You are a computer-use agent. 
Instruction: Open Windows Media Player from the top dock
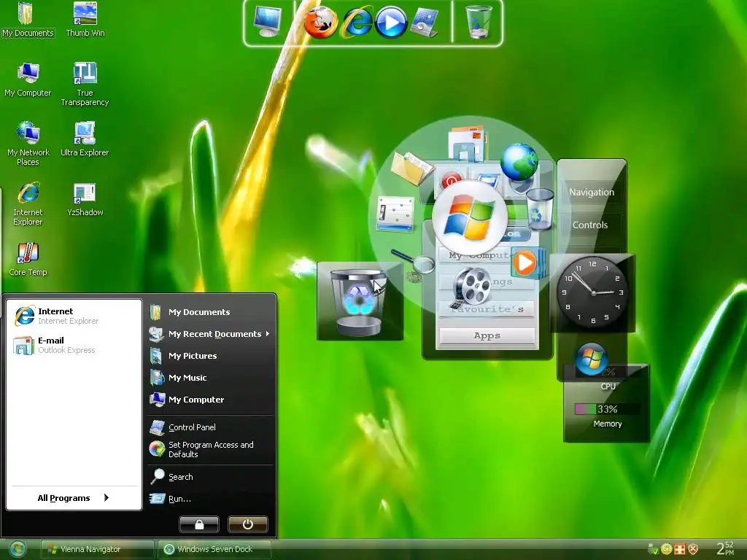391,23
